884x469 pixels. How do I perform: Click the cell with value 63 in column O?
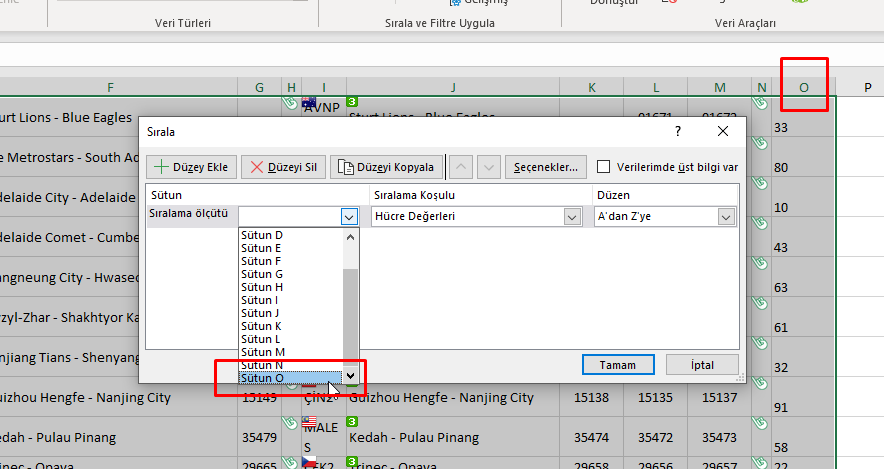(804, 277)
